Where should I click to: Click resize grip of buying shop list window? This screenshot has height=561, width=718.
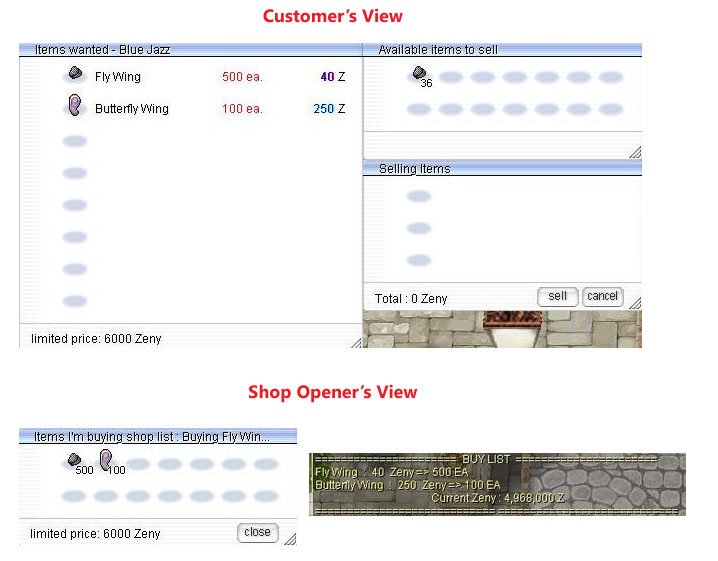tap(290, 539)
